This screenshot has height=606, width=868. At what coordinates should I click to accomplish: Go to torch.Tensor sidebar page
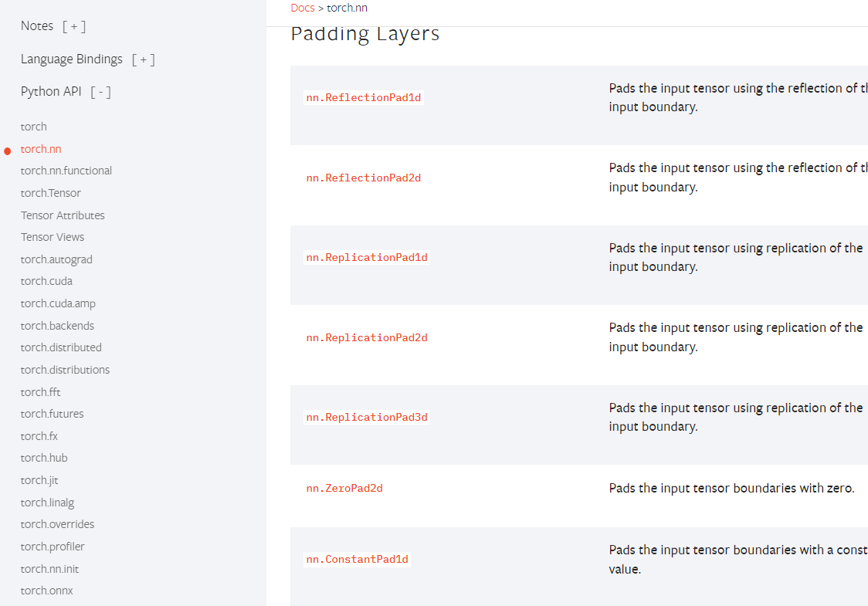(x=51, y=193)
